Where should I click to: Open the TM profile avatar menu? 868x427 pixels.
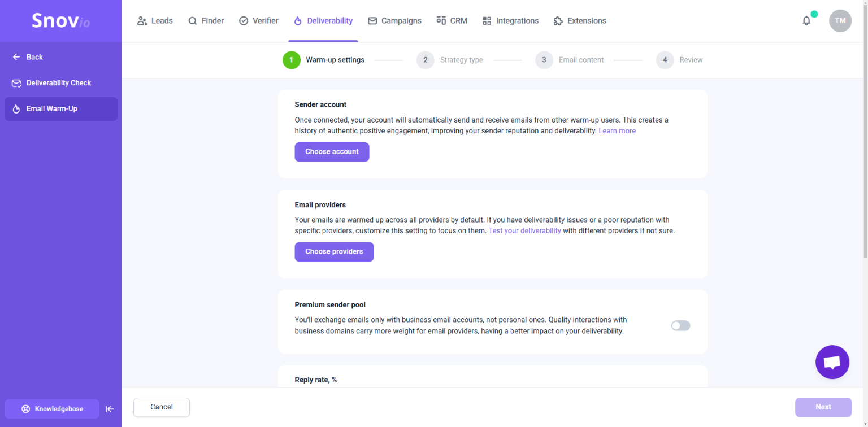point(840,21)
